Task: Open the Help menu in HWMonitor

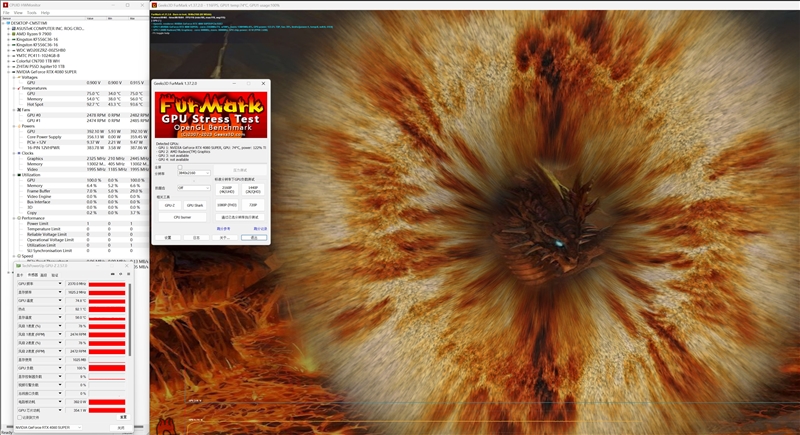Action: click(x=45, y=13)
